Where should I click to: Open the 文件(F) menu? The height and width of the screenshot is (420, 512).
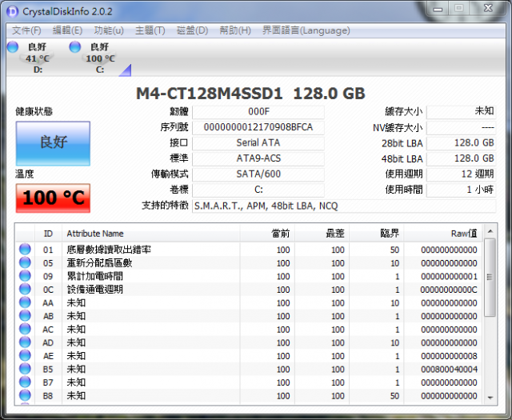click(26, 30)
